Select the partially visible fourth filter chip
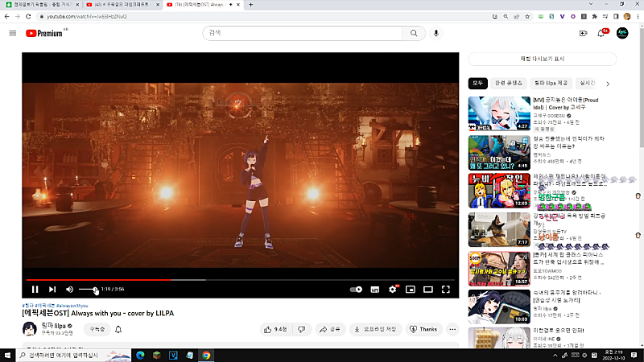 587,84
